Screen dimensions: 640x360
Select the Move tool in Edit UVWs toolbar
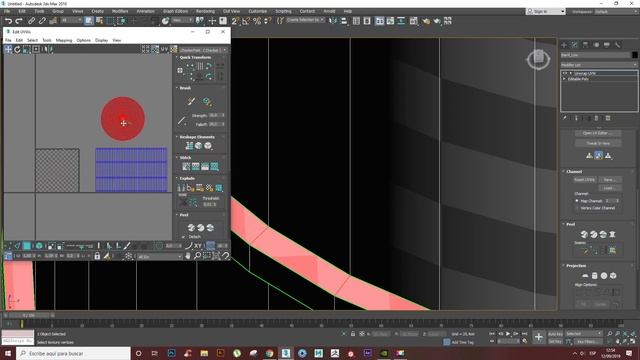8,49
